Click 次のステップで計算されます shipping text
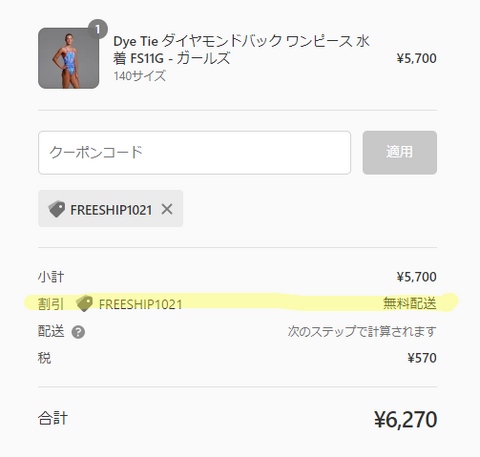The height and width of the screenshot is (457, 480). [x=362, y=331]
